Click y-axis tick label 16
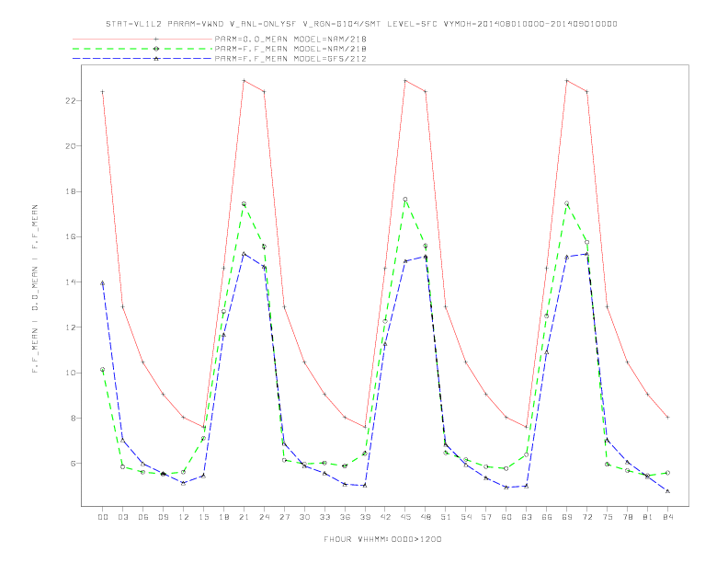728x563 pixels. pyautogui.click(x=70, y=236)
